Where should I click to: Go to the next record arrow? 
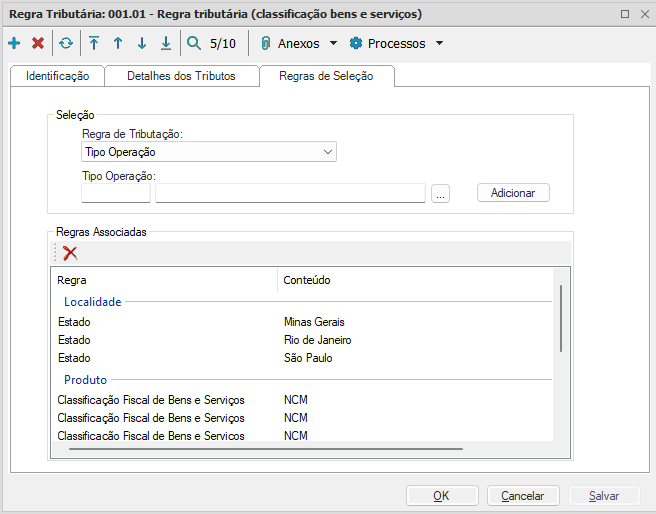click(x=142, y=43)
